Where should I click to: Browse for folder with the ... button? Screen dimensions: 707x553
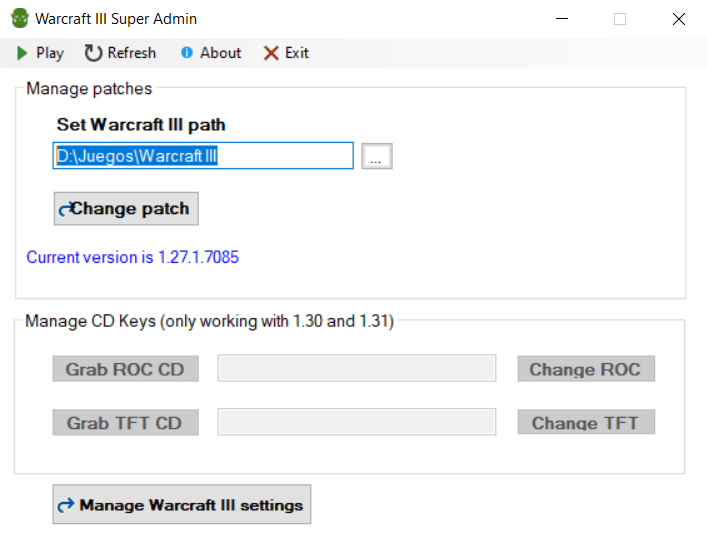pos(377,156)
